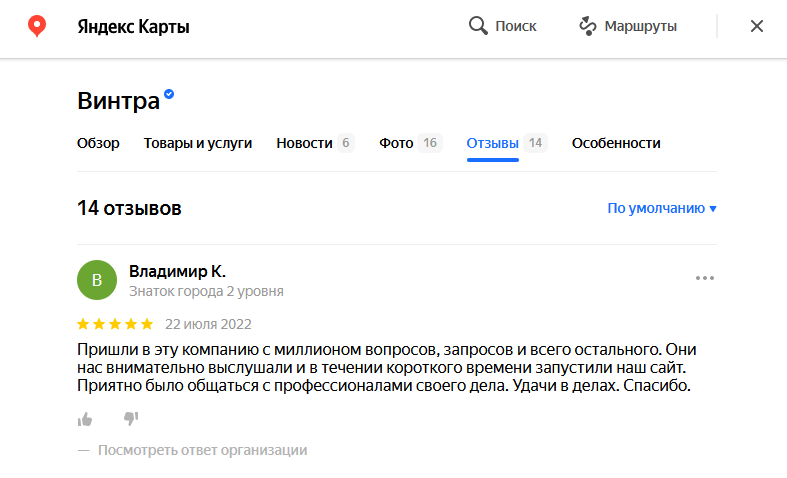Viewport: 787px width, 478px height.
Task: Click the Яндекс Карты title link
Action: pyautogui.click(x=134, y=27)
